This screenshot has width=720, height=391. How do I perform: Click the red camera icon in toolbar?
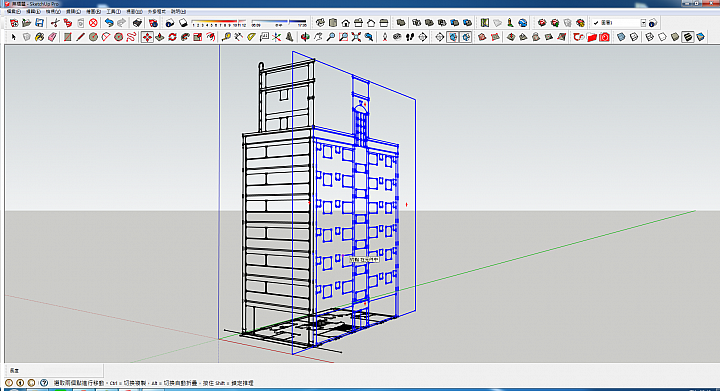(x=604, y=37)
